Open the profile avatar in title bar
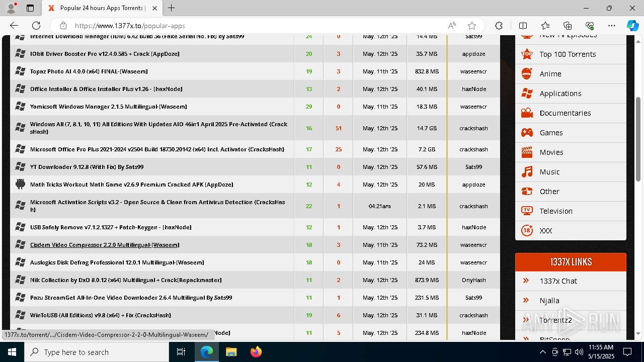The image size is (644, 362). [11, 8]
